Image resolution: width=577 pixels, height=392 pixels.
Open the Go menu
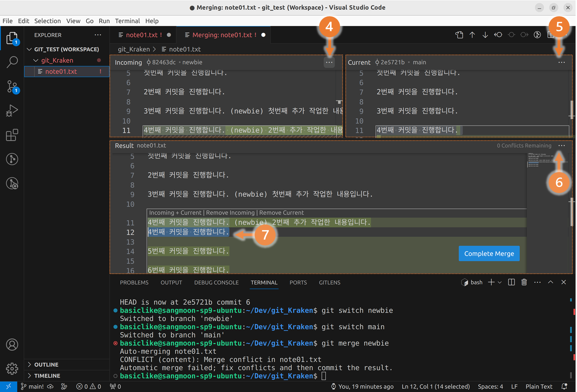(90, 21)
